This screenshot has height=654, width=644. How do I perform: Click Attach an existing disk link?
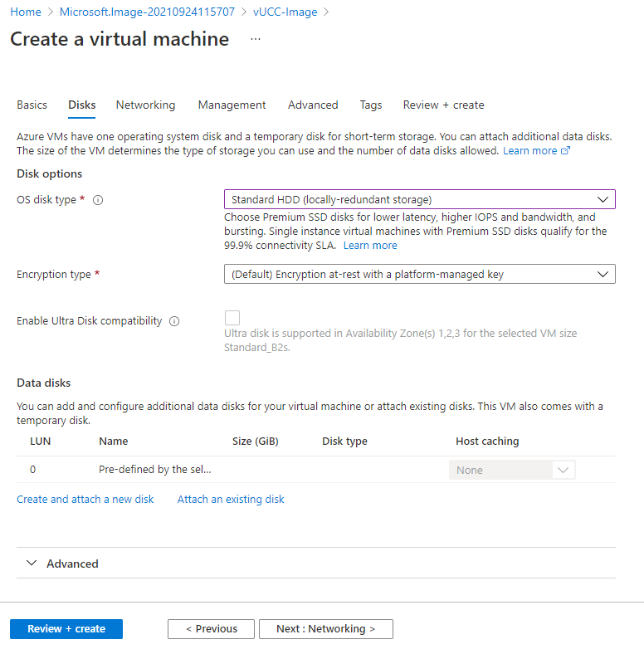(231, 500)
